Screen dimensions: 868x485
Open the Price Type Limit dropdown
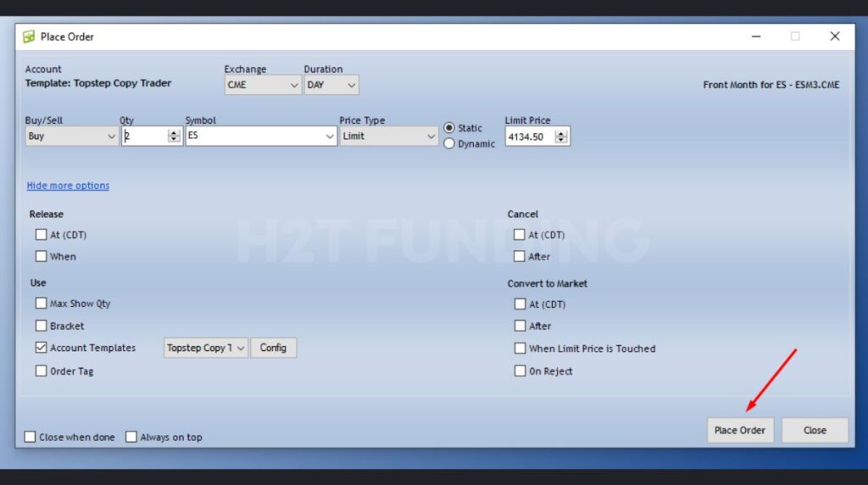tap(388, 137)
